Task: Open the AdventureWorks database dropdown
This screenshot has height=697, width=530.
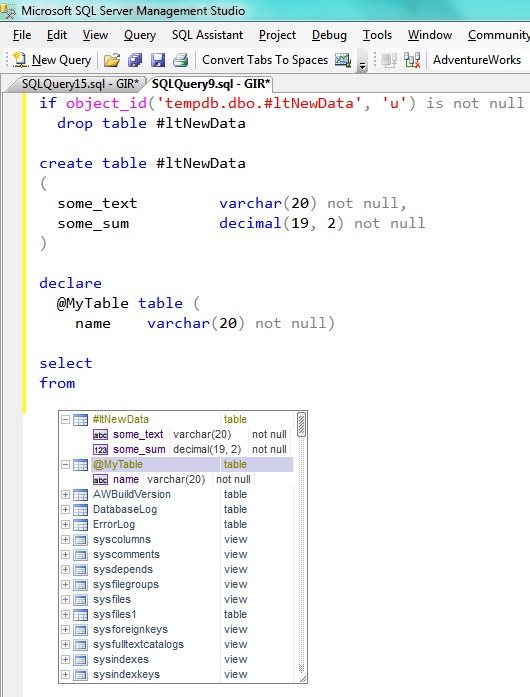Action: (x=480, y=60)
